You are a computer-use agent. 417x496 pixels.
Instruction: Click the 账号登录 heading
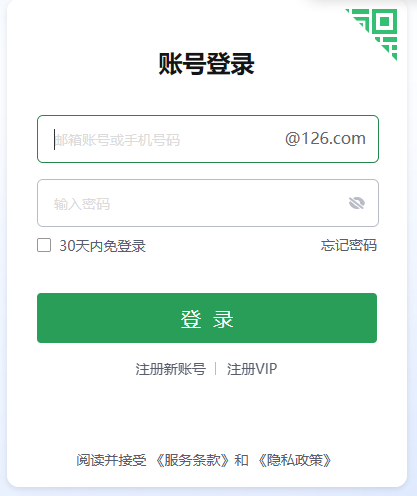tap(206, 64)
